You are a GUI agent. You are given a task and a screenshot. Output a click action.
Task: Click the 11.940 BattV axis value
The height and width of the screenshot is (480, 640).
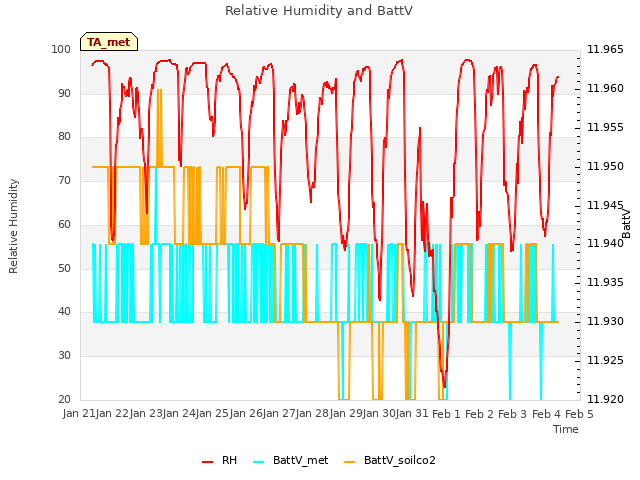[x=605, y=244]
